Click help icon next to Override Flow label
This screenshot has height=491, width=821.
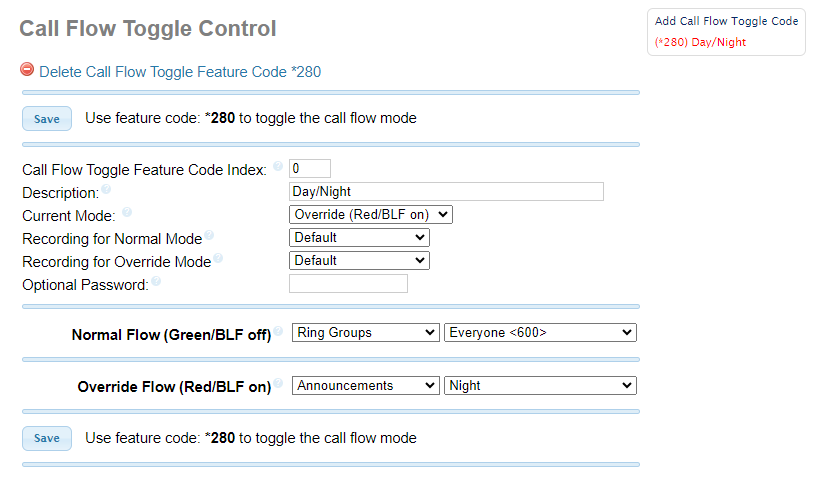pos(278,383)
